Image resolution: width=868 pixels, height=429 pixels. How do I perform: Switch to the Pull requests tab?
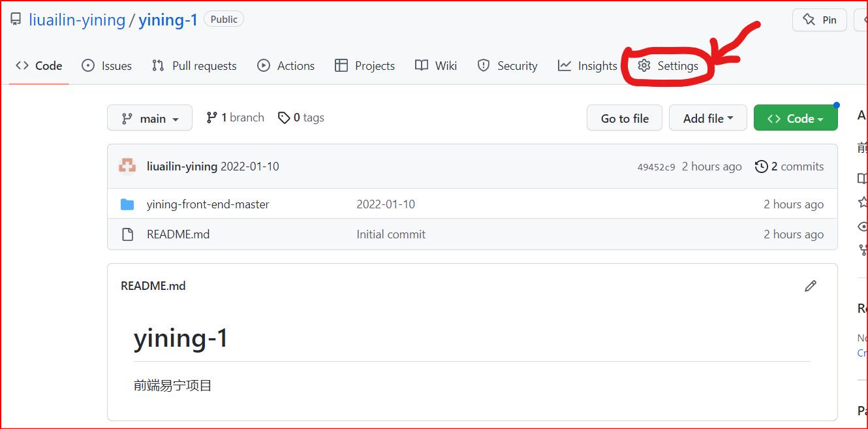[194, 65]
